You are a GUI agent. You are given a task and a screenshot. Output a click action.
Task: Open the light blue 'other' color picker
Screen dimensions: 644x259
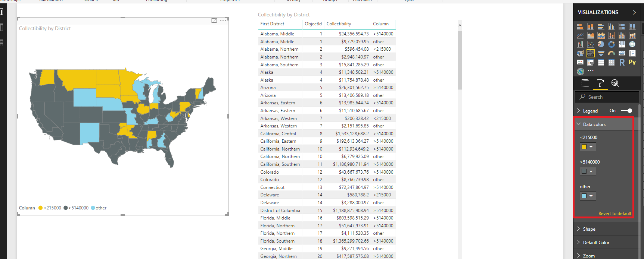coord(588,196)
